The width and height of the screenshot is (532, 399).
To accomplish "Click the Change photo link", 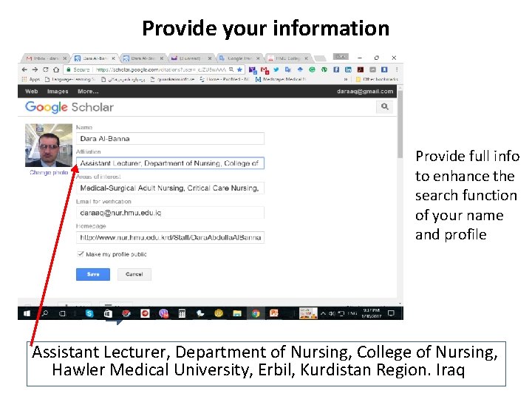I will [x=49, y=172].
